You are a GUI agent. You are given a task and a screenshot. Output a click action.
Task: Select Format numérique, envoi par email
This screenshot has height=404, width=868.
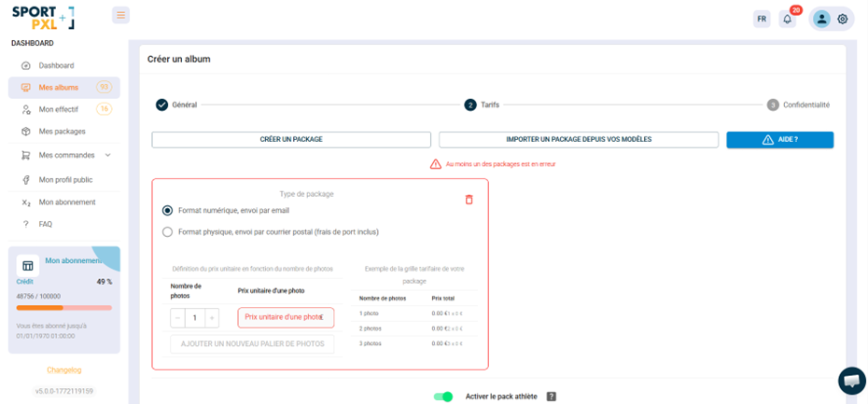coord(168,211)
